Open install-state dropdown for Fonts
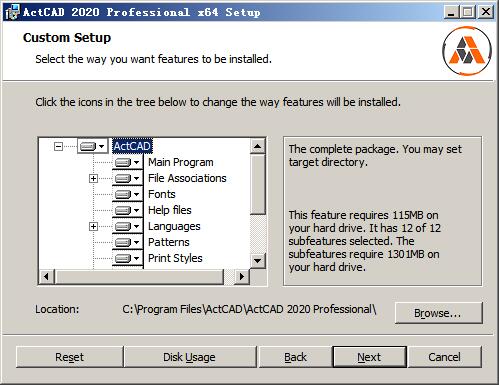 [x=127, y=194]
